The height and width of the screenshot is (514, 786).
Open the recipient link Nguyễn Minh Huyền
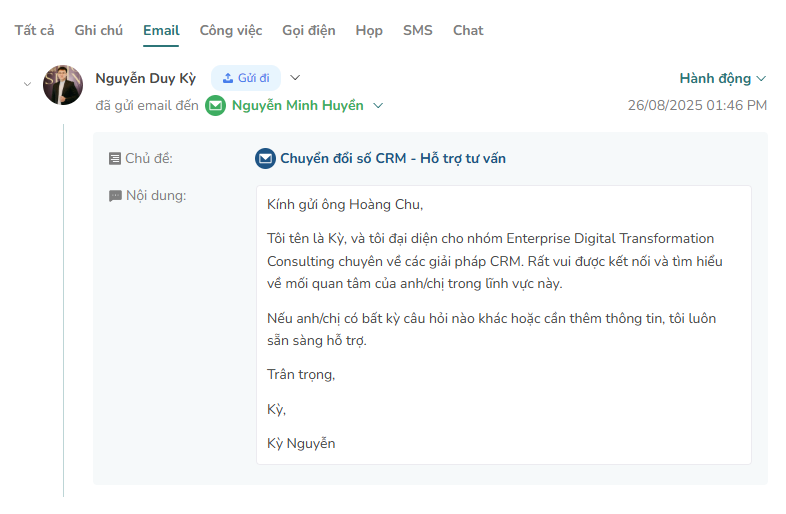click(x=297, y=105)
